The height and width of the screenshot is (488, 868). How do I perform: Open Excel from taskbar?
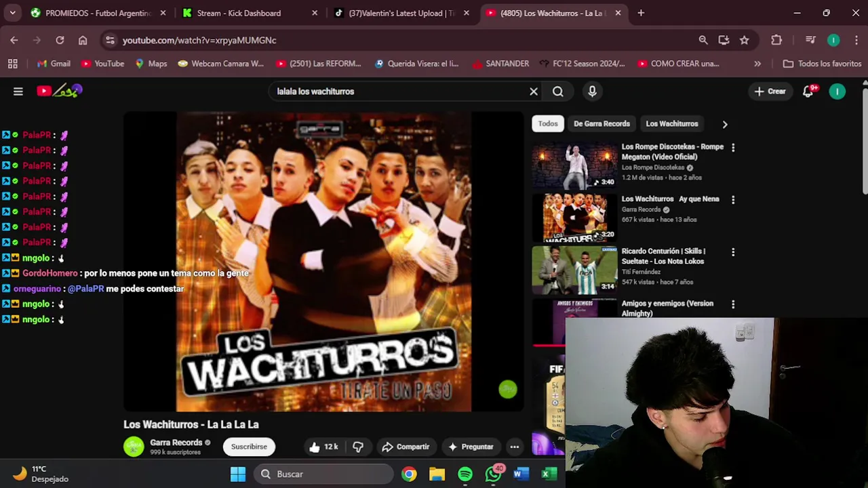[x=548, y=474]
